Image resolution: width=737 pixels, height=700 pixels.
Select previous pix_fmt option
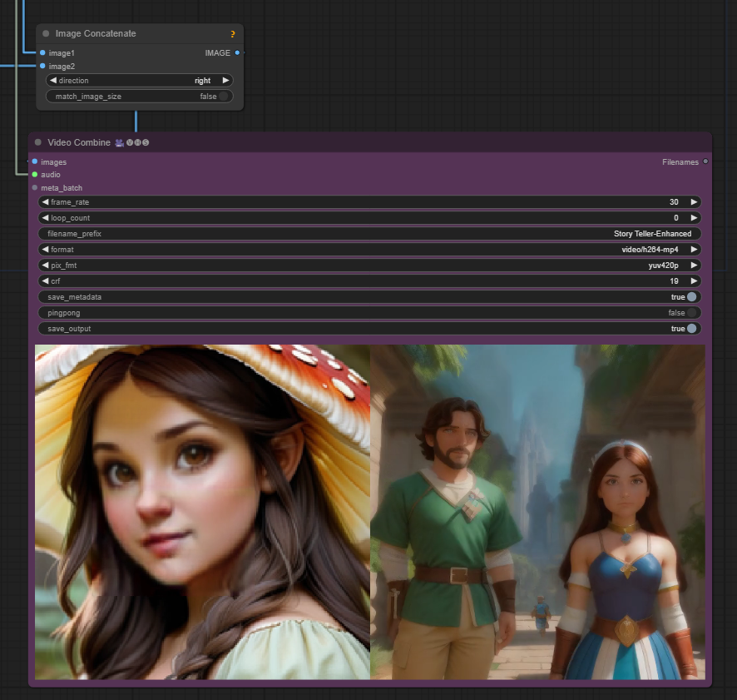pyautogui.click(x=45, y=266)
